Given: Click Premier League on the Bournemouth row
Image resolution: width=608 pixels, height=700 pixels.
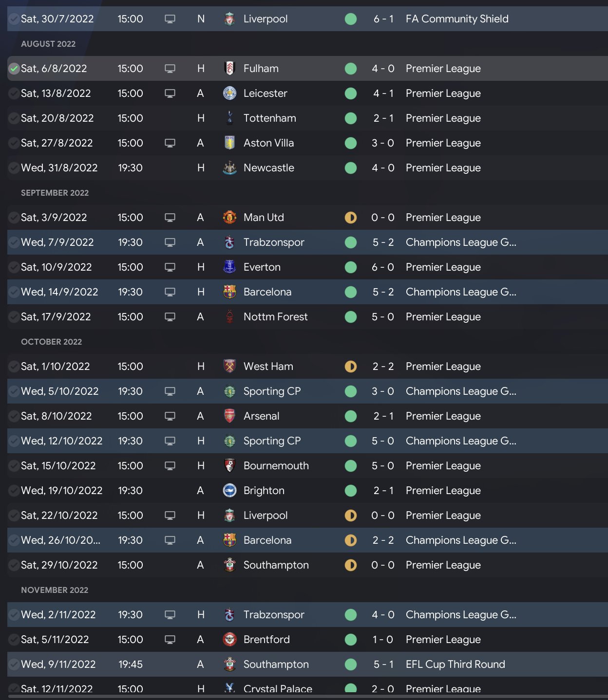Looking at the screenshot, I should click(x=443, y=466).
